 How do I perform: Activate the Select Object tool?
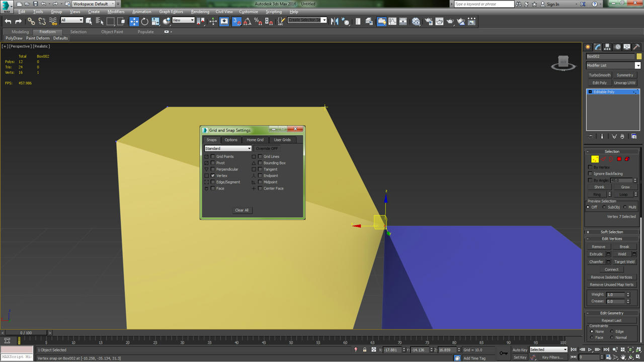coord(89,21)
